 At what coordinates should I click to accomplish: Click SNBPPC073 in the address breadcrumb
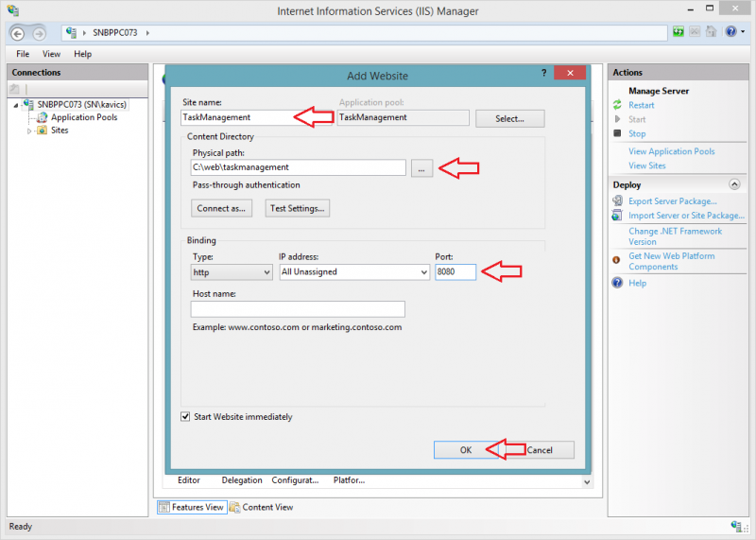coord(114,33)
